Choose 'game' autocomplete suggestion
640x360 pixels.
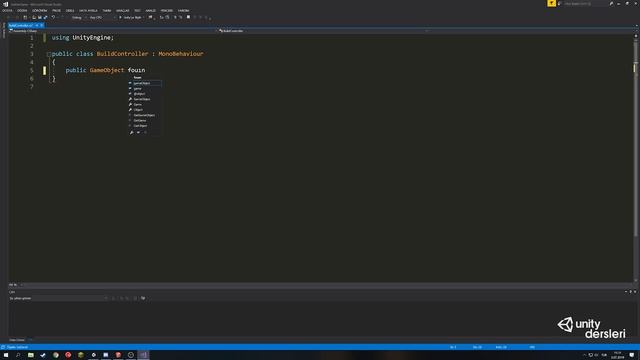click(138, 89)
